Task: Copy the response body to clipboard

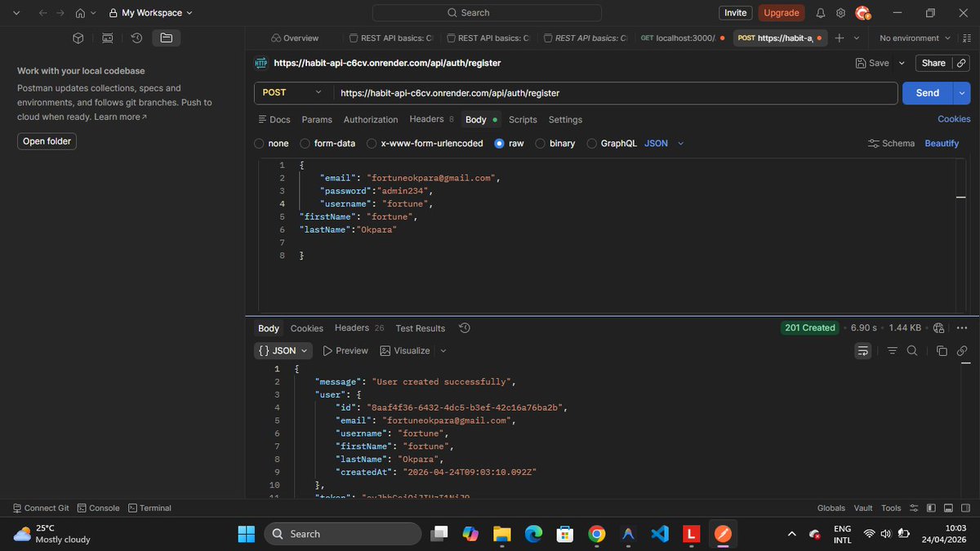Action: point(942,351)
